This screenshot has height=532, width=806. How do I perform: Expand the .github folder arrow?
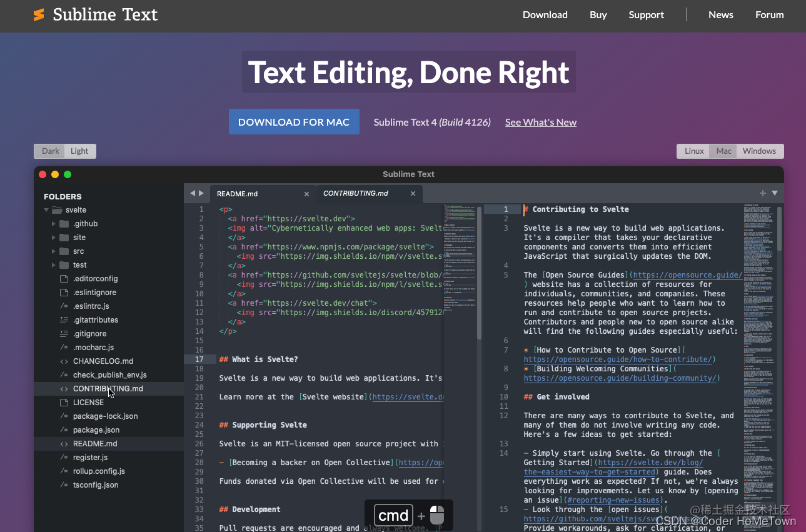pyautogui.click(x=54, y=224)
